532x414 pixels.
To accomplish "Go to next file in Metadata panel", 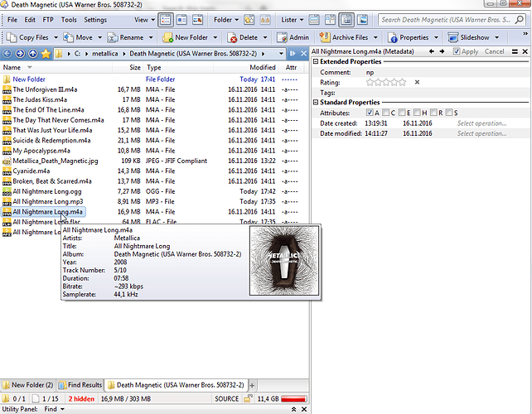I will (x=442, y=51).
